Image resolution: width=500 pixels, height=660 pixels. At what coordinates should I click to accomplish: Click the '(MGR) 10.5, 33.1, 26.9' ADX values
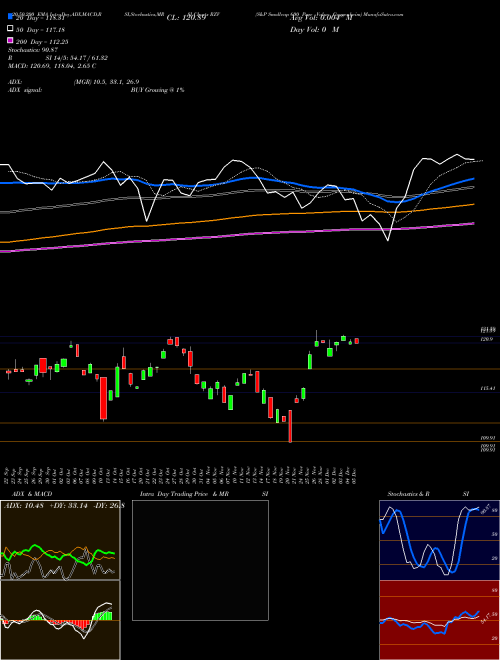click(x=106, y=82)
